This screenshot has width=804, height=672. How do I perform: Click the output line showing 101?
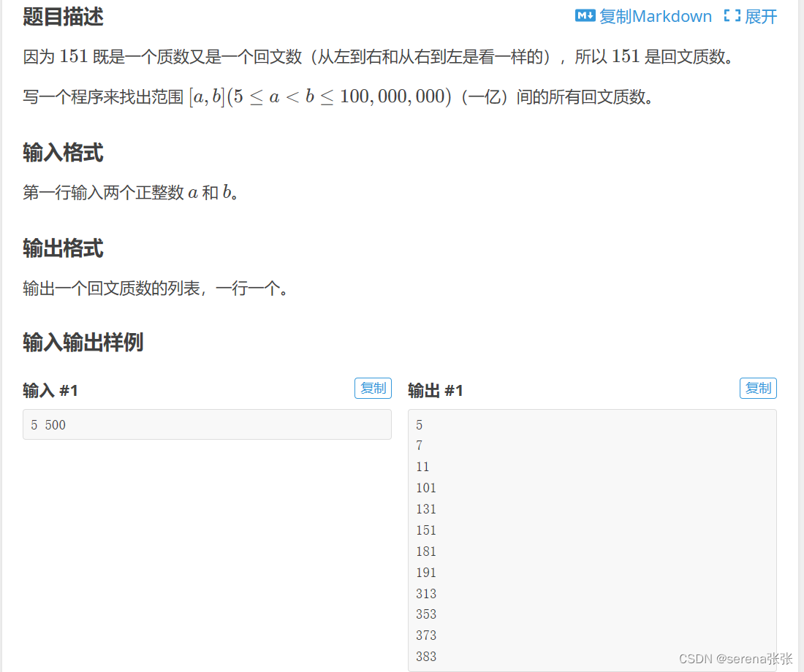point(425,487)
